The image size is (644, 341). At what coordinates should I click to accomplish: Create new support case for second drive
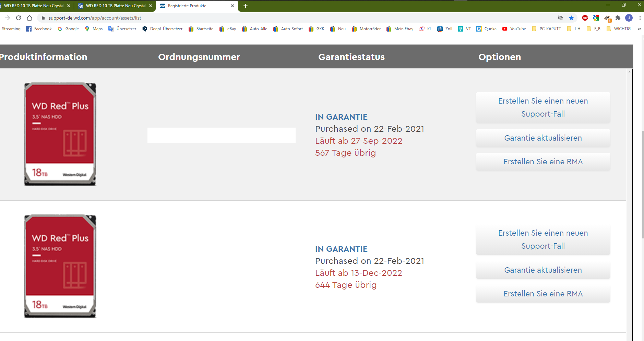pos(543,239)
